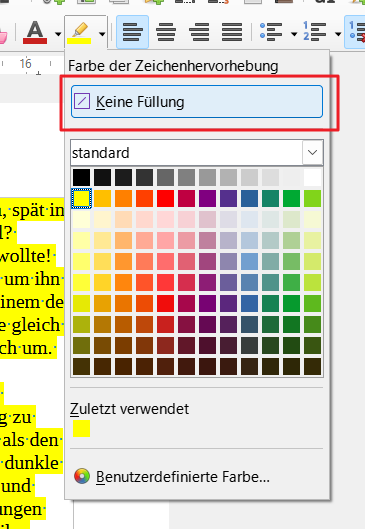Click the highlighted word 'gleich'
Image resolution: width=365 pixels, height=529 pixels.
[36, 325]
